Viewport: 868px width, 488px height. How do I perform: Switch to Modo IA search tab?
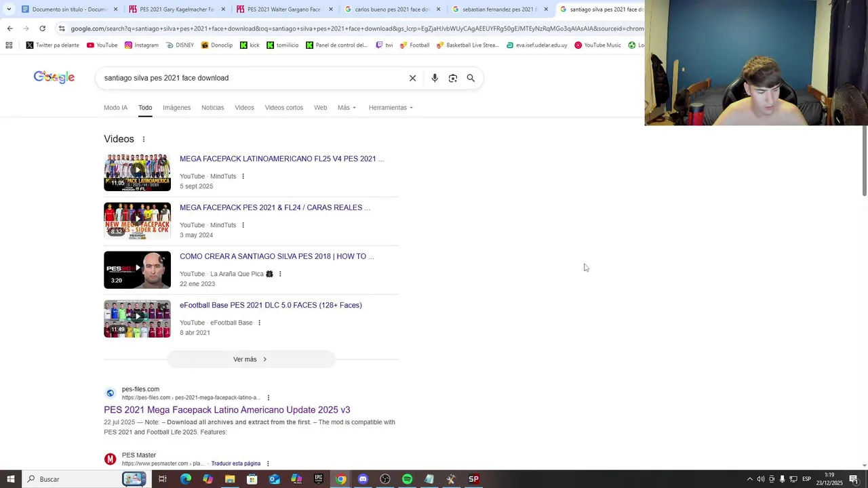coord(115,108)
